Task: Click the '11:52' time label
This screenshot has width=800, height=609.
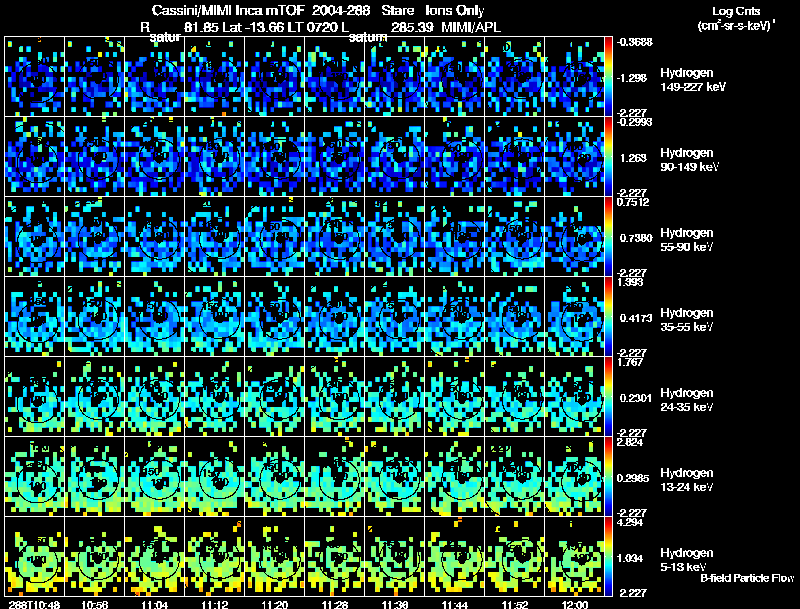Action: 515,604
